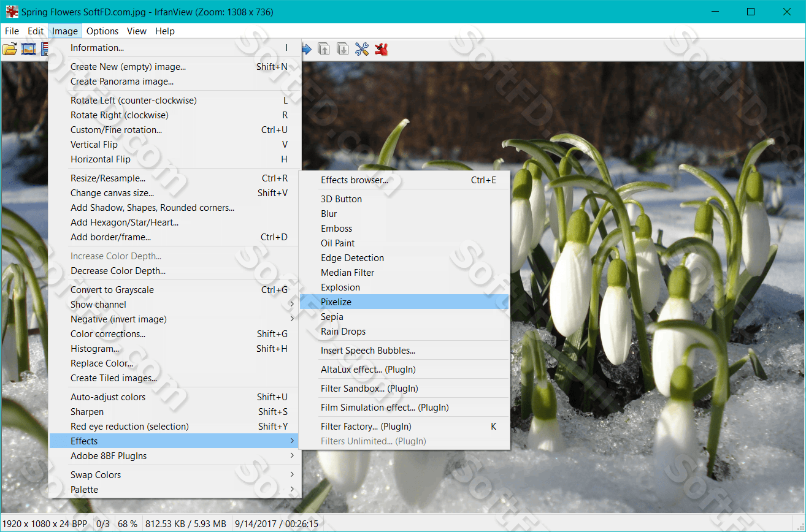Apply Vertical Flip
The height and width of the screenshot is (532, 806).
click(x=175, y=145)
